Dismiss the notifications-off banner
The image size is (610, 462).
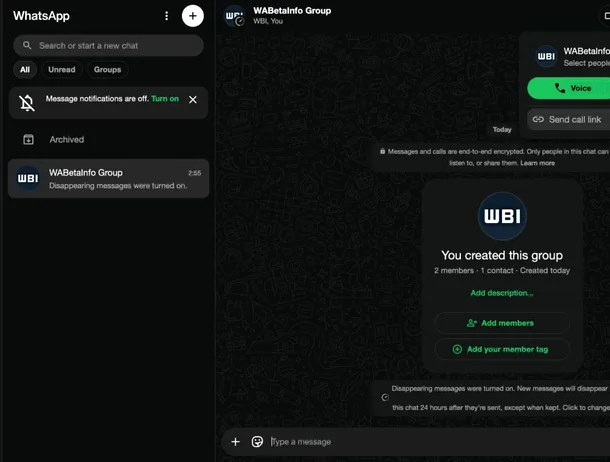click(193, 100)
